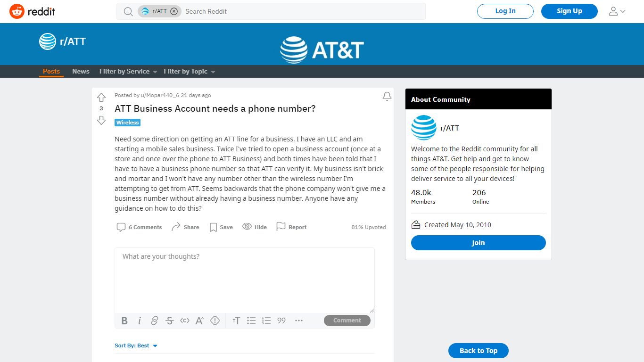Click the large AT&T banner logo
Image resolution: width=644 pixels, height=362 pixels.
322,50
